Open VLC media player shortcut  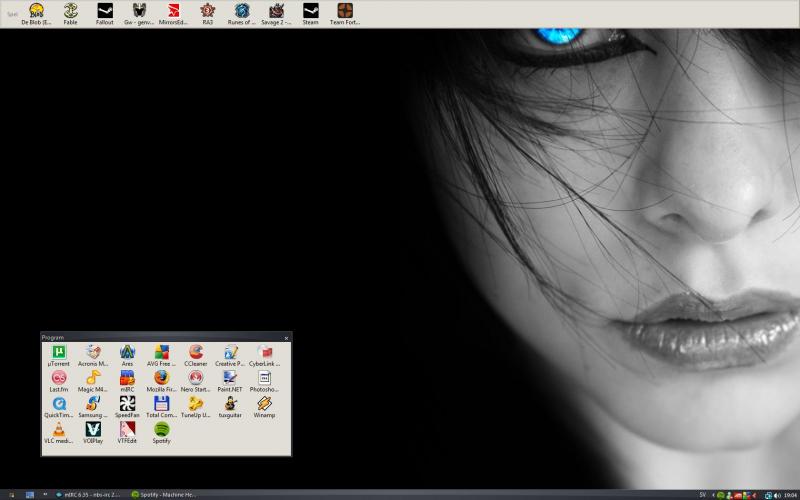click(59, 430)
